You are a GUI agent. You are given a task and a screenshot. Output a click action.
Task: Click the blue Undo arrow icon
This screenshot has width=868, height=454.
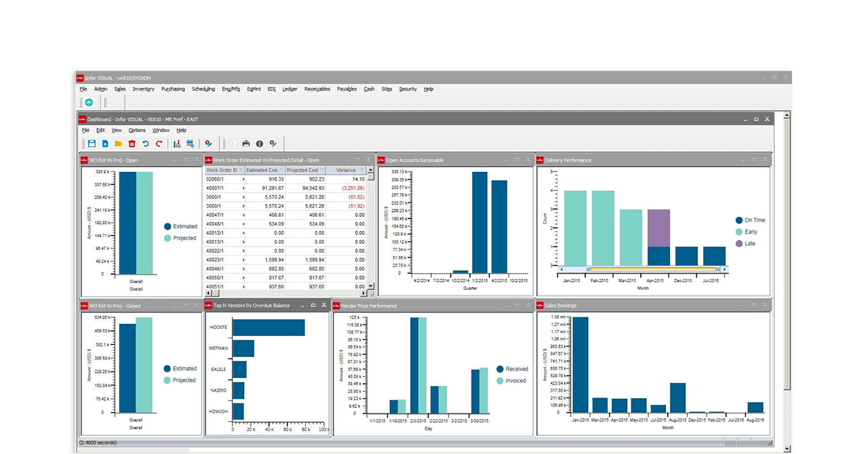(x=145, y=144)
